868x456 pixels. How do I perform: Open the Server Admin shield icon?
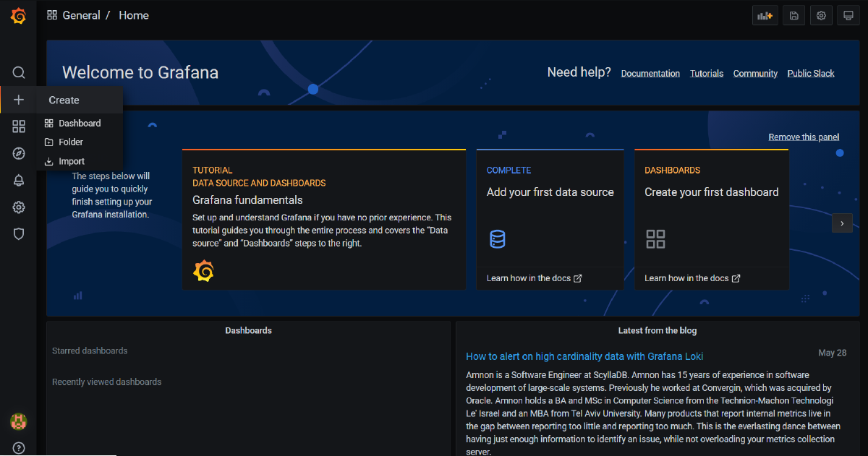(19, 234)
